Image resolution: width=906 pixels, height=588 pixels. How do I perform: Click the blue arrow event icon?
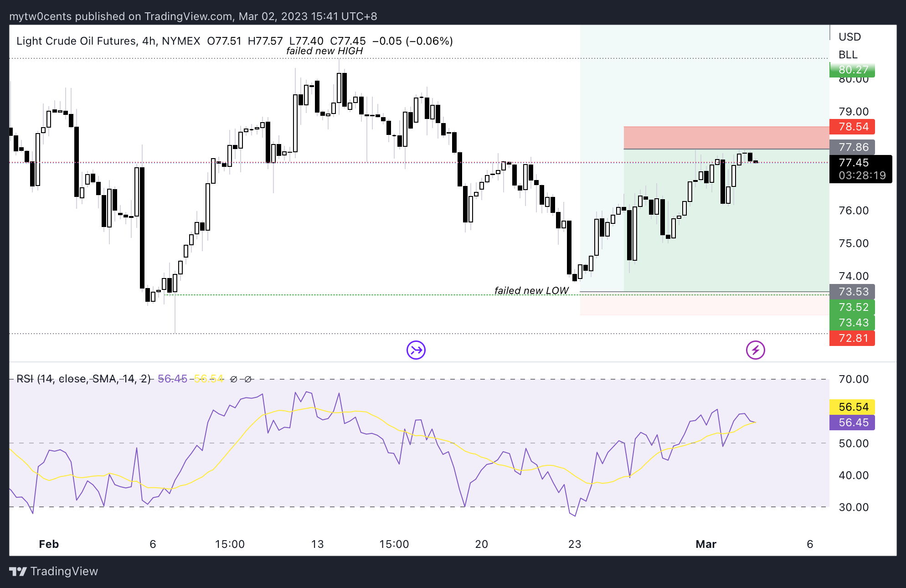pyautogui.click(x=416, y=350)
